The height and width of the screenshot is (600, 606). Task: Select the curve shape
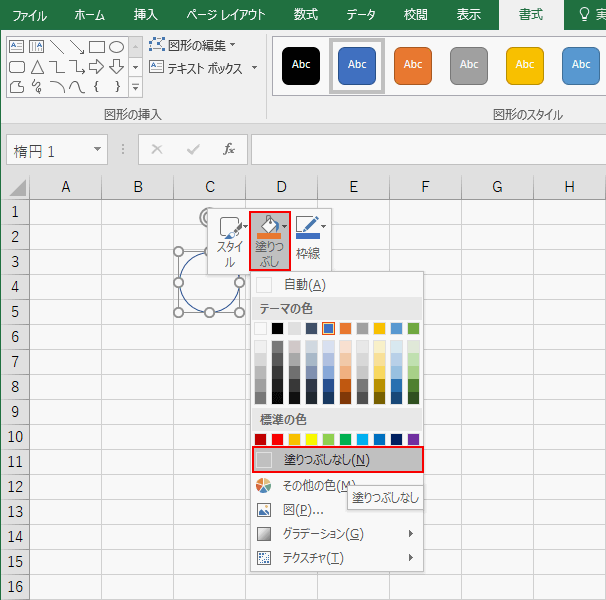77,87
